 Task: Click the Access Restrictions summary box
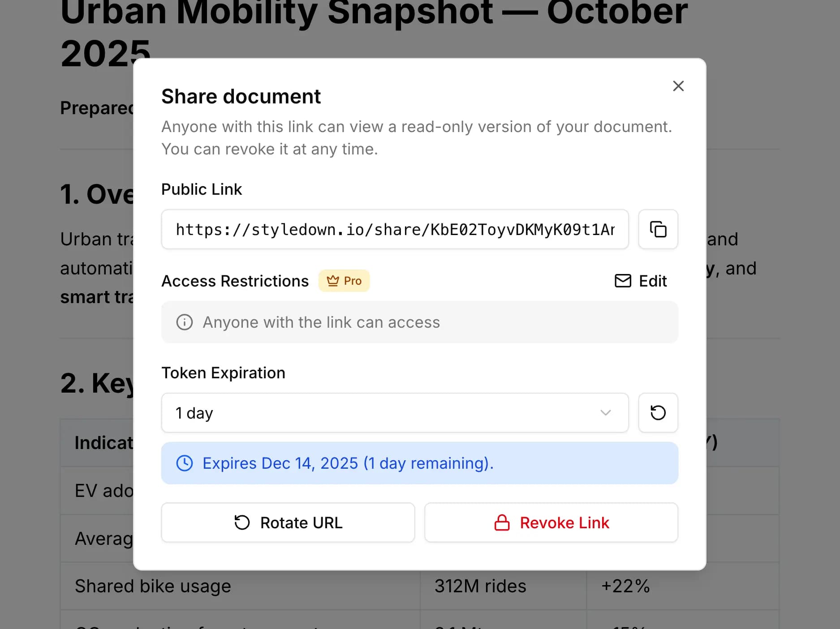(420, 322)
